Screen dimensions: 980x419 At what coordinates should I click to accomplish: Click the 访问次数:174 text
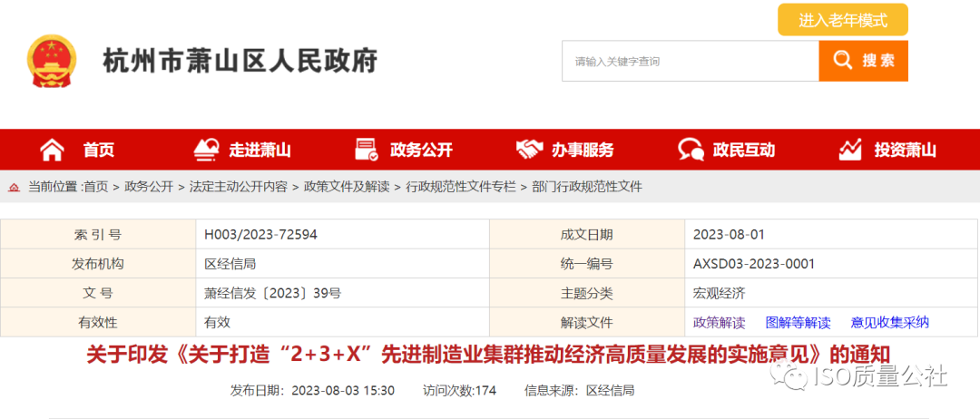(459, 391)
